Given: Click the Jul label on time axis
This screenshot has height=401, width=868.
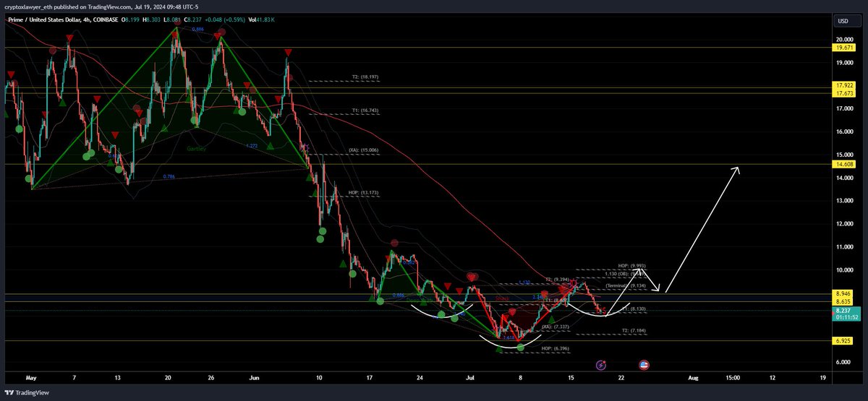Looking at the screenshot, I should pyautogui.click(x=472, y=378).
